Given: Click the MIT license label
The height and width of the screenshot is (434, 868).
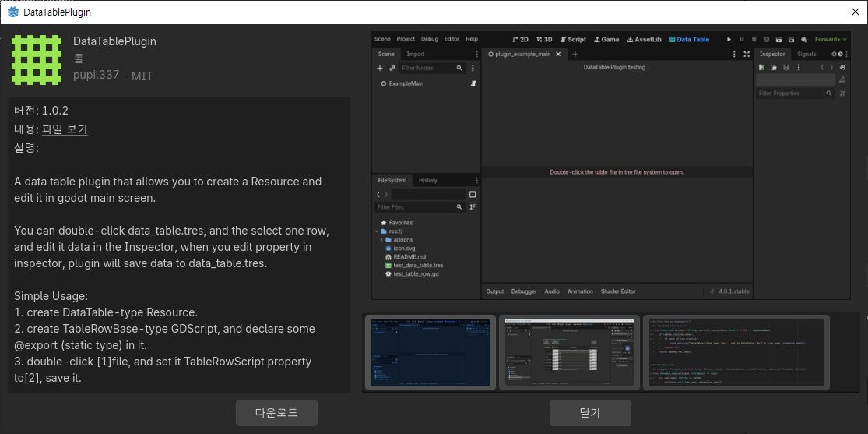Looking at the screenshot, I should point(142,76).
